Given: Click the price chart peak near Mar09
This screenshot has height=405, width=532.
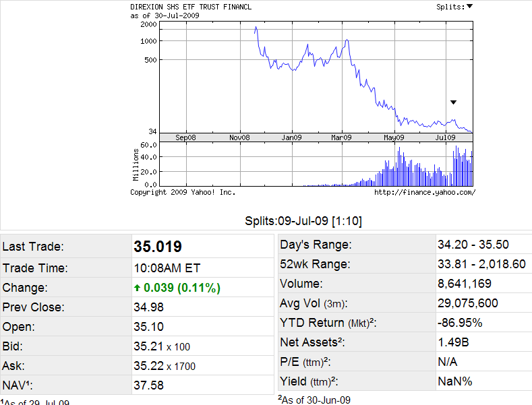Looking at the screenshot, I should [x=347, y=40].
